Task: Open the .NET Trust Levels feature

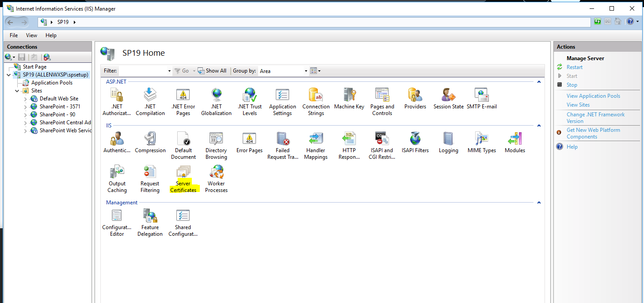Action: tap(250, 102)
